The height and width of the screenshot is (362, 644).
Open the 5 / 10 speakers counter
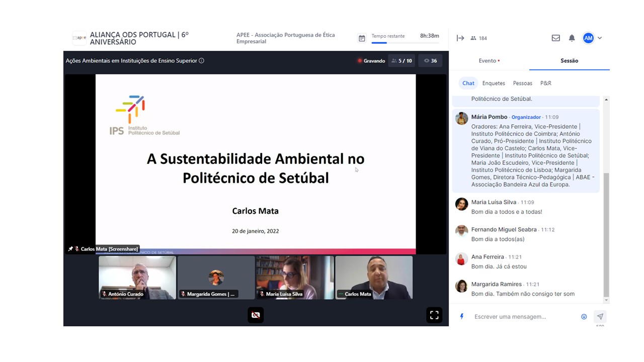[401, 61]
